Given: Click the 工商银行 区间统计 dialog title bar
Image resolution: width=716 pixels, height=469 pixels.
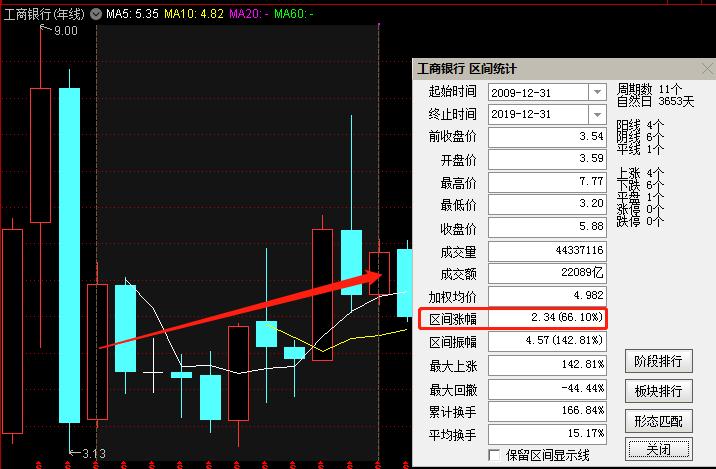Looking at the screenshot, I should tap(564, 69).
